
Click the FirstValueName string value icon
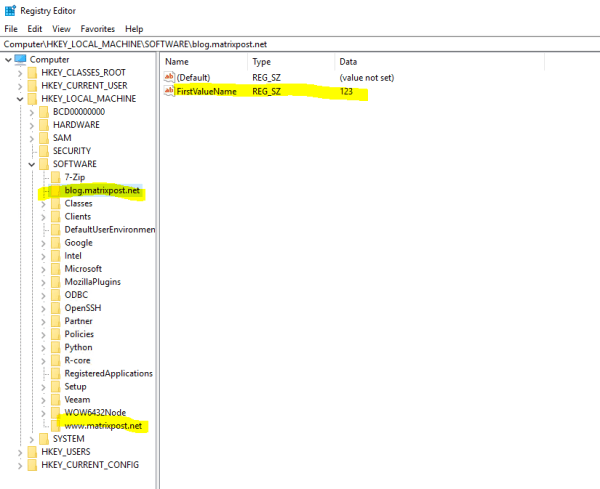coord(169,91)
